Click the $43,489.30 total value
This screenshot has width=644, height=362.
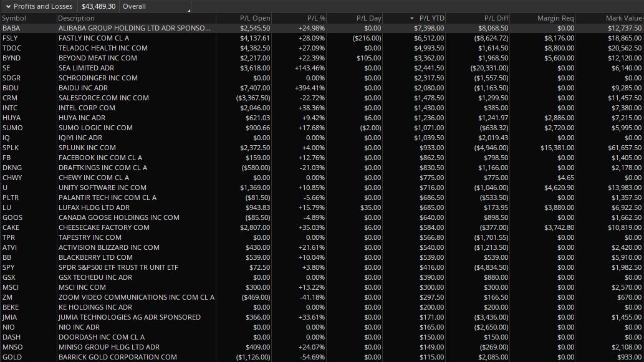coord(99,7)
